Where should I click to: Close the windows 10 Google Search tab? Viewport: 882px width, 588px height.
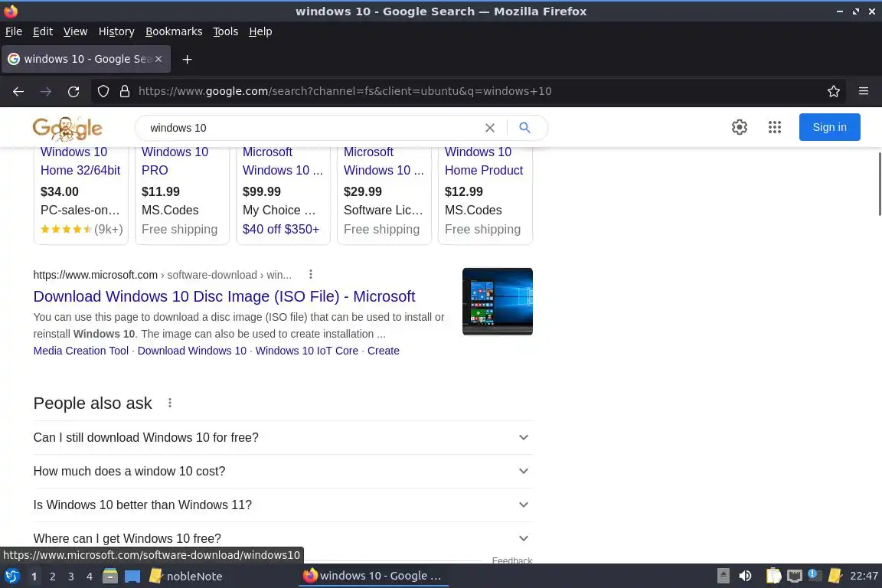[158, 58]
